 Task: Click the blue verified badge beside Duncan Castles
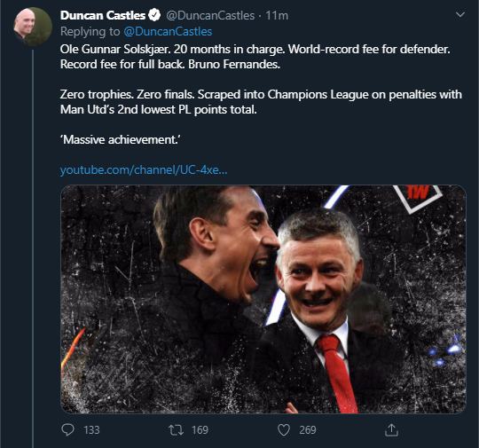[x=154, y=15]
